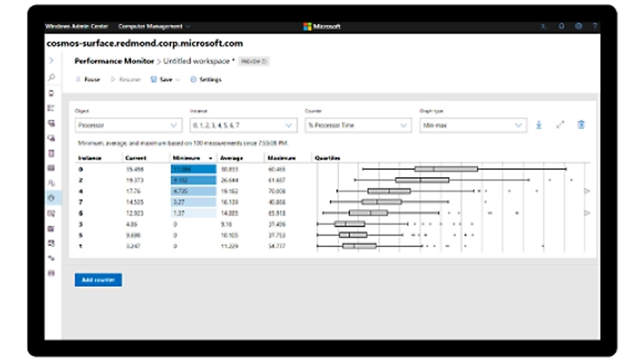This screenshot has width=644, height=362.
Task: Download the counter data with the download icon
Action: pos(539,125)
